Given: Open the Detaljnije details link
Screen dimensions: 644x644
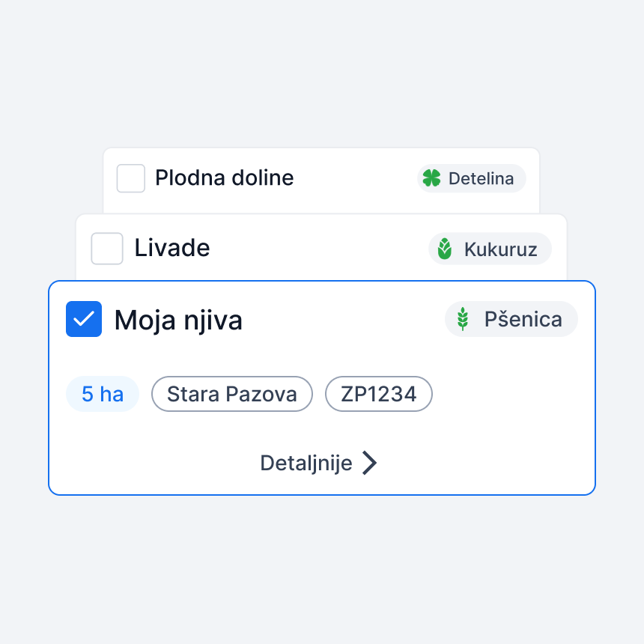Looking at the screenshot, I should (x=318, y=463).
